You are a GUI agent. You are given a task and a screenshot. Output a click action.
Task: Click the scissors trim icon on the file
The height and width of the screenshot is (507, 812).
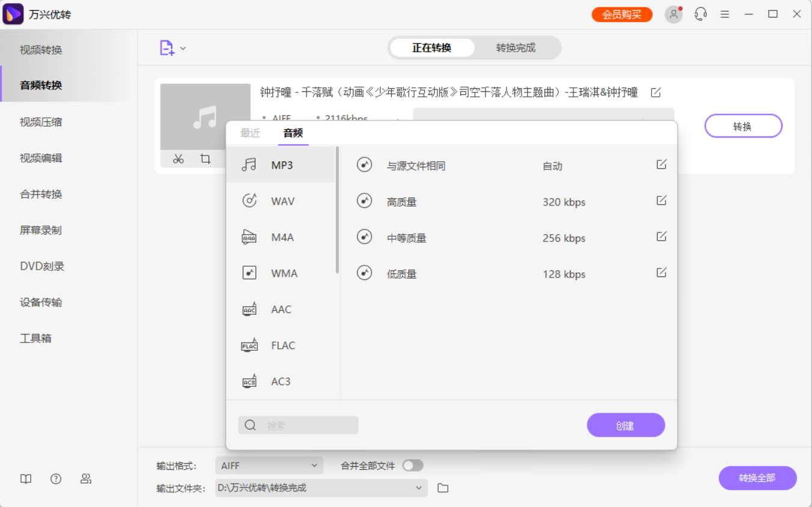pyautogui.click(x=178, y=159)
